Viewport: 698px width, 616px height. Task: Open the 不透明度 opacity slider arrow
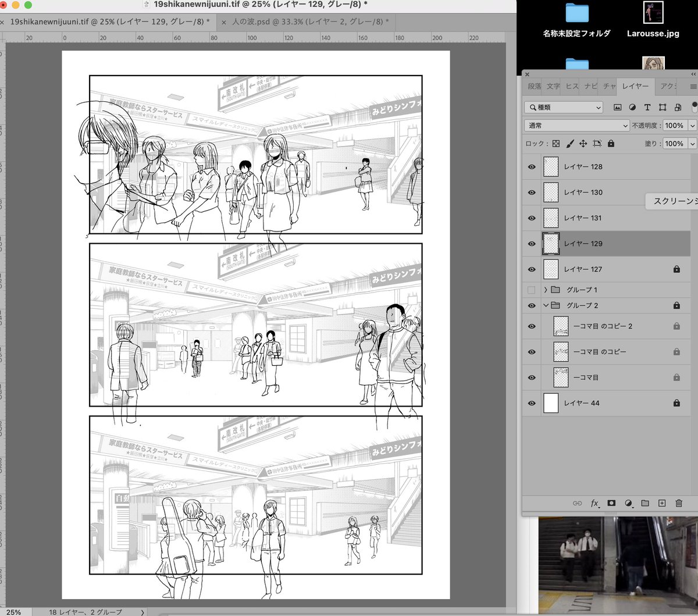(693, 126)
